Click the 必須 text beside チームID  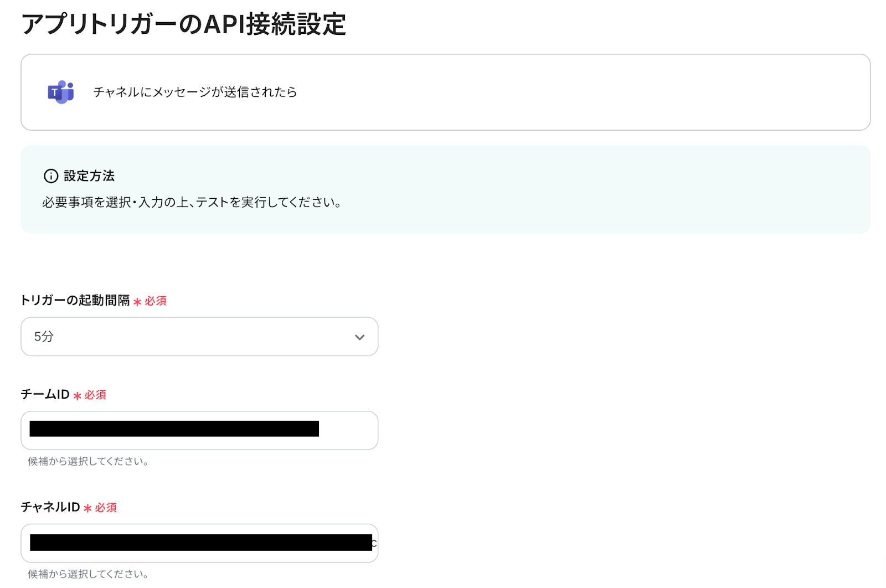(x=95, y=395)
